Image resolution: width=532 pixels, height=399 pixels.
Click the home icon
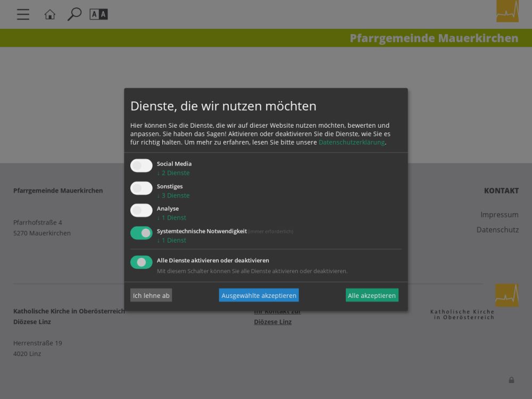click(49, 14)
